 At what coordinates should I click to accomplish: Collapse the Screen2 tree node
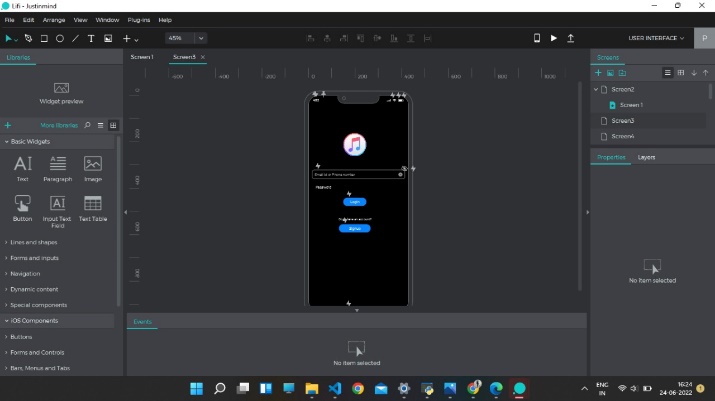[596, 89]
